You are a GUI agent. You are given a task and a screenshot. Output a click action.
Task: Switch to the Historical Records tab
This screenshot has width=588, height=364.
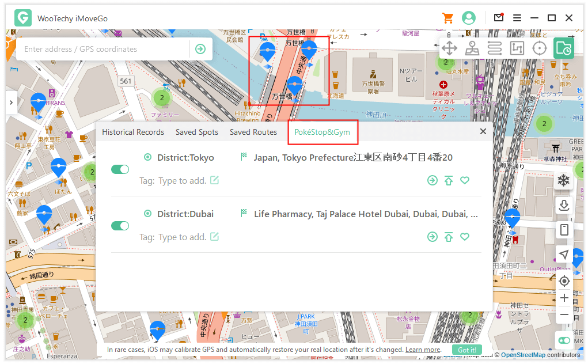point(133,132)
